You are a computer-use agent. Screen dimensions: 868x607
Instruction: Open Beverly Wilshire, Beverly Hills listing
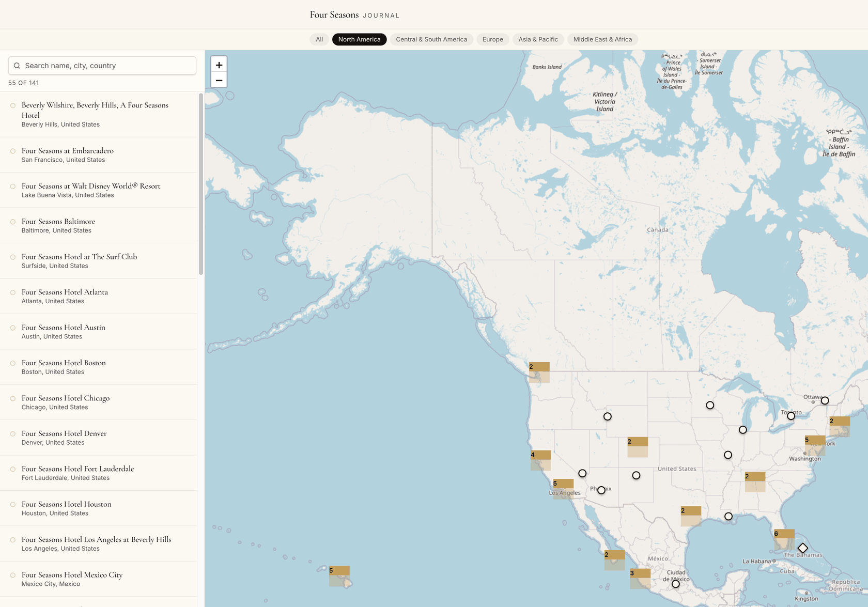point(98,115)
